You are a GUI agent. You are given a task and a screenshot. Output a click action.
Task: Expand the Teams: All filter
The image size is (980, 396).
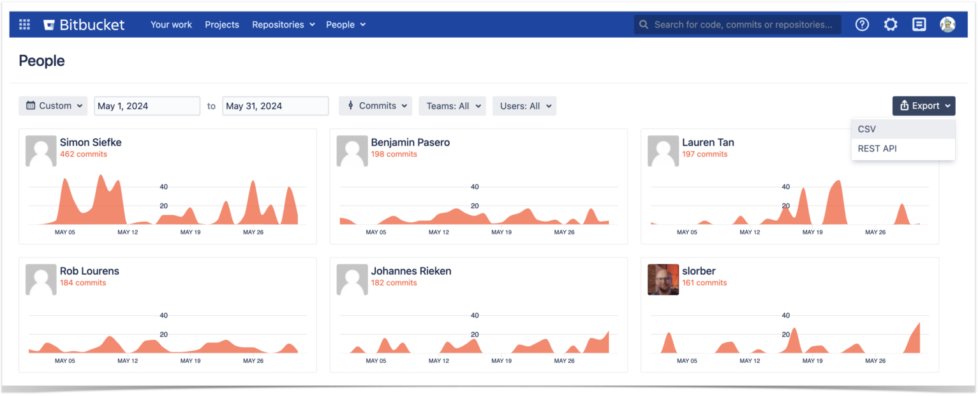pyautogui.click(x=452, y=105)
